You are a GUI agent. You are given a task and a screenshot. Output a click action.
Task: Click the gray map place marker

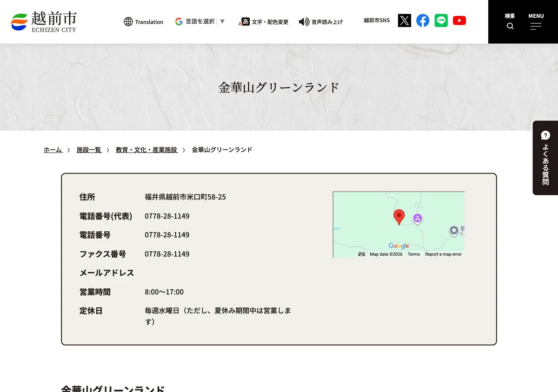[454, 231]
